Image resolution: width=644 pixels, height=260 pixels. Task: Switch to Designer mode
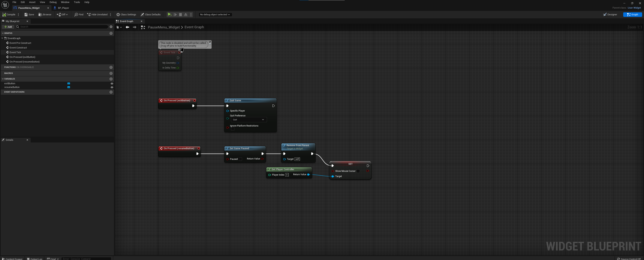click(x=610, y=14)
